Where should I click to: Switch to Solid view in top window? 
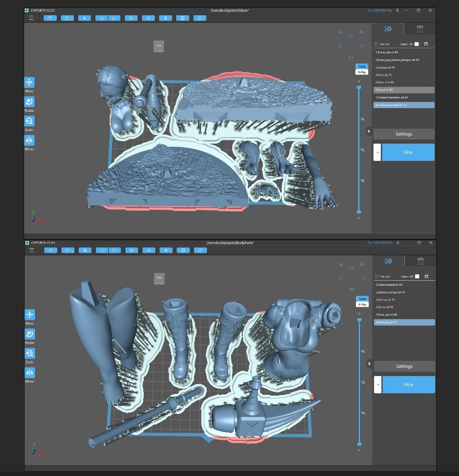pos(362,66)
